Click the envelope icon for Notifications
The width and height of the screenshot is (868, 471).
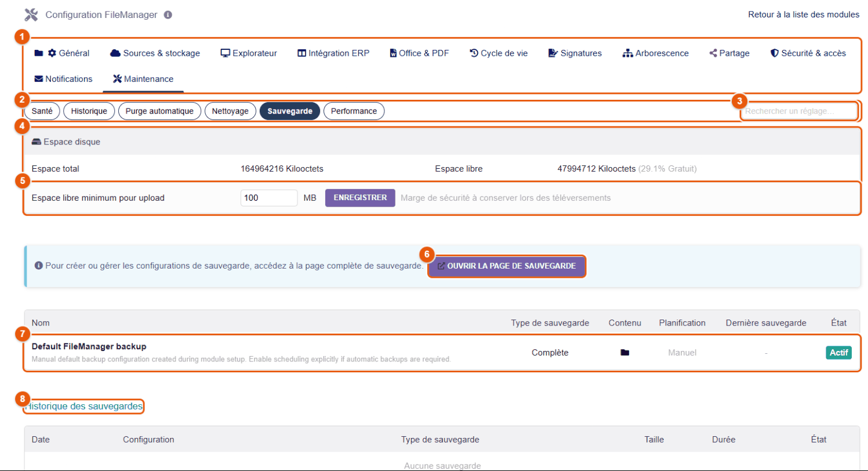tap(39, 79)
